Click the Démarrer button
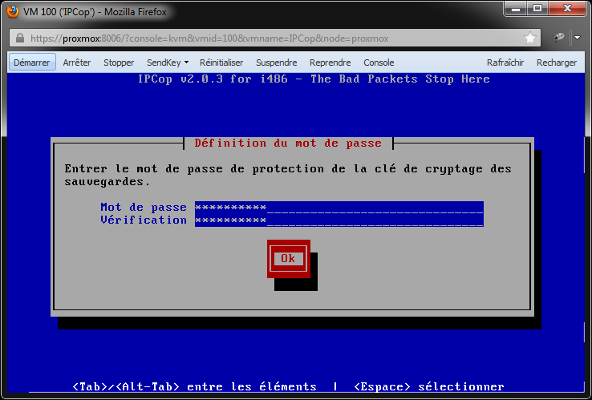This screenshot has width=592, height=400. [x=32, y=62]
